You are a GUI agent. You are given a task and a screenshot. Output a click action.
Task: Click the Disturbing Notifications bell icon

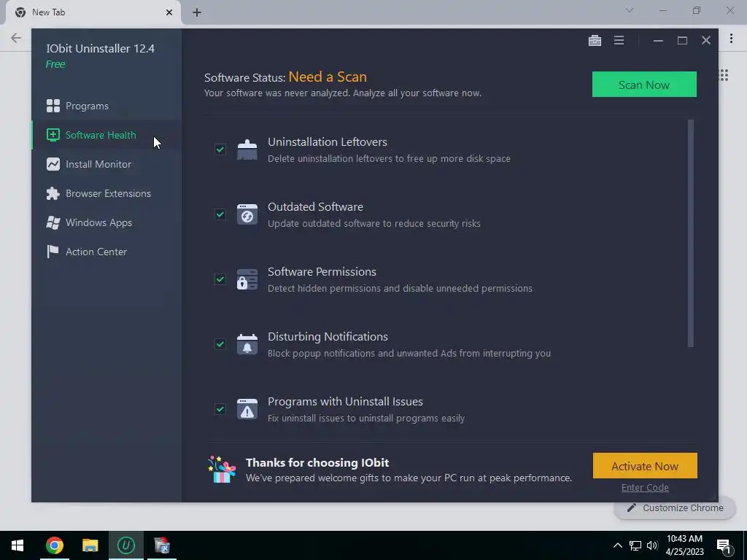click(x=247, y=344)
